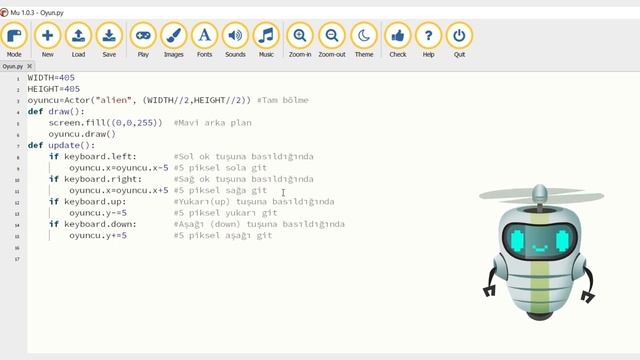Viewport: 640px width, 360px height.
Task: Click '#5 piksel sağa git' comment
Action: pyautogui.click(x=220, y=190)
